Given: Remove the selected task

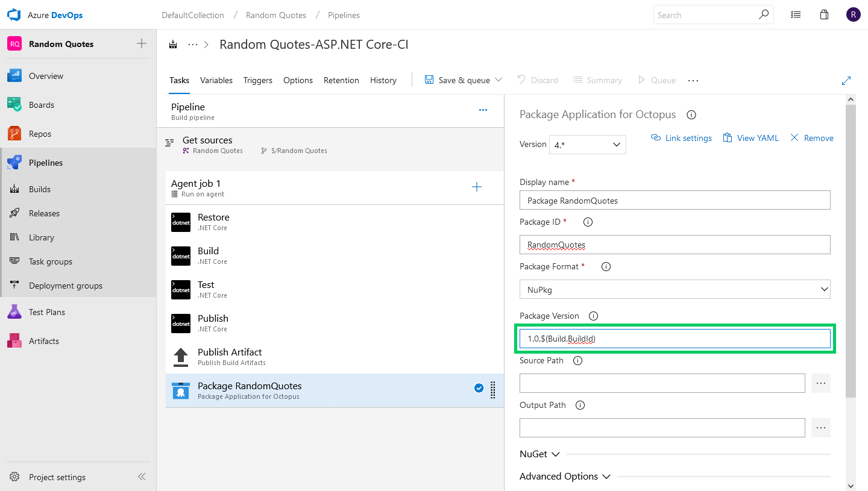Looking at the screenshot, I should point(812,138).
